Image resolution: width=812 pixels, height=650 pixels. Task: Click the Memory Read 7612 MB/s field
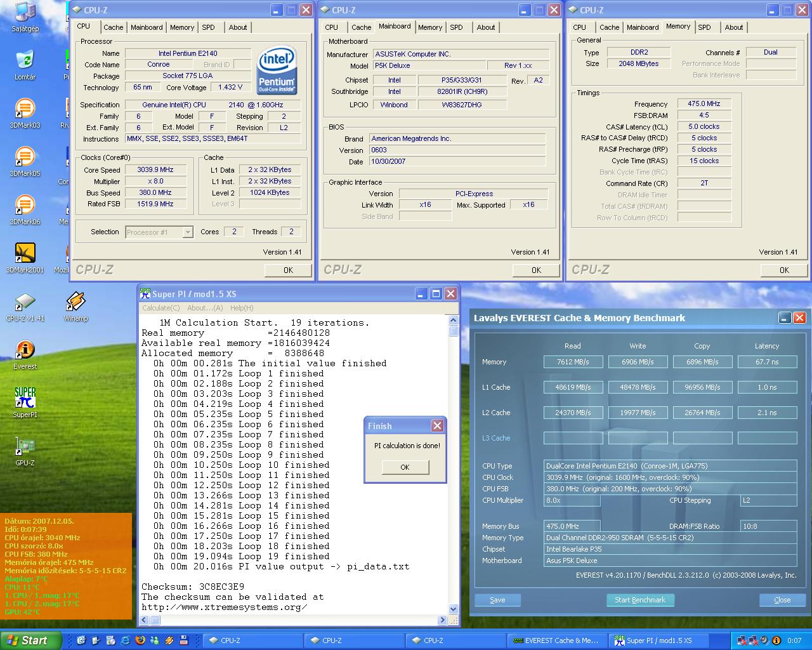pos(573,362)
